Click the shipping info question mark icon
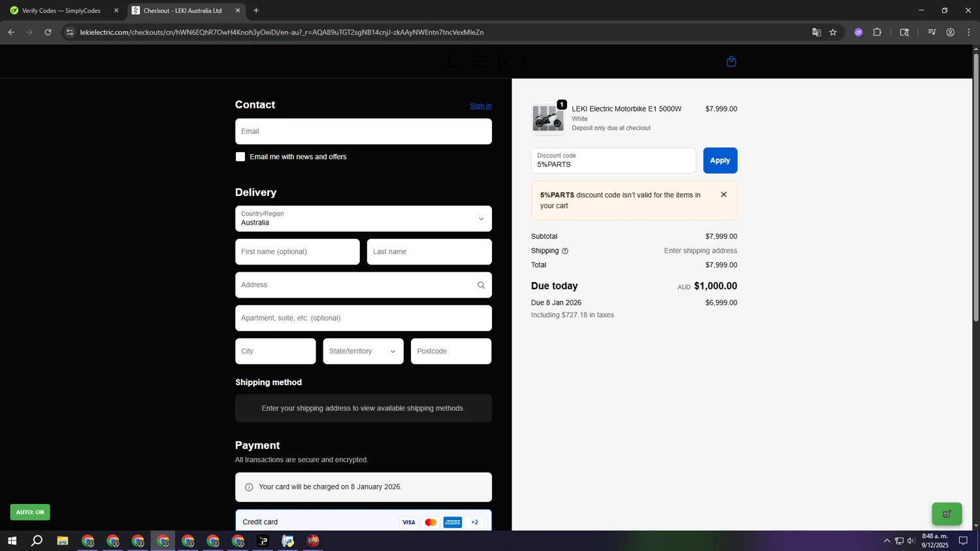 click(565, 251)
